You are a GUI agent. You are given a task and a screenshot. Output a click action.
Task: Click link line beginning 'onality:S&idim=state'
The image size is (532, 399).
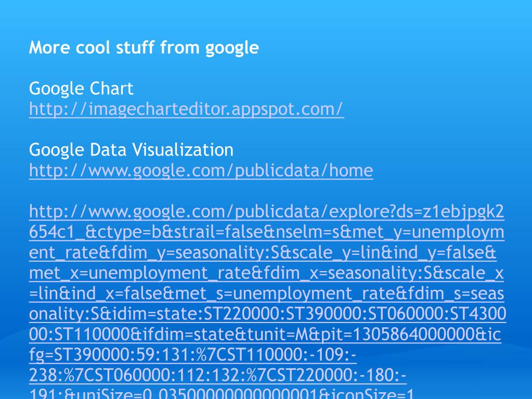click(x=268, y=314)
